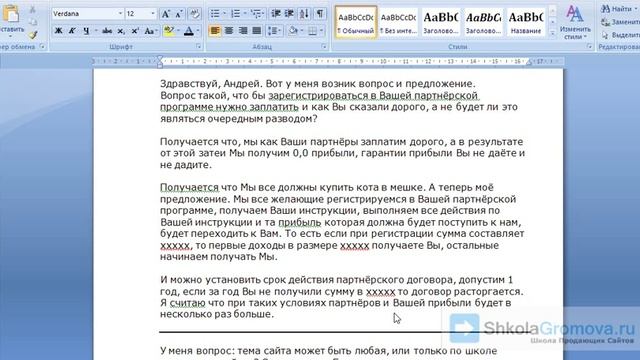
Task: Toggle left text alignment
Action: (215, 31)
